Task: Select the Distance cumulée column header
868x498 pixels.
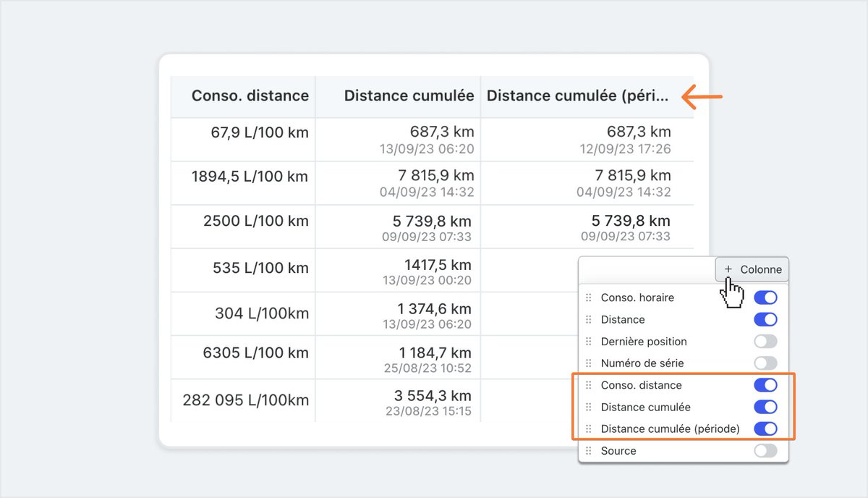Action: click(398, 96)
